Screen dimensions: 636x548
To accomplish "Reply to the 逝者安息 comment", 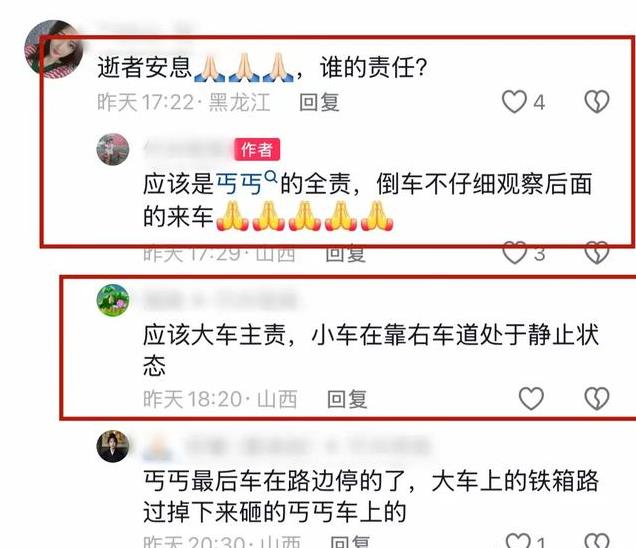I will (319, 102).
